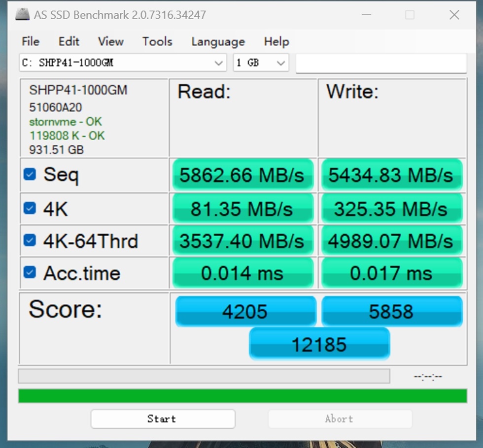The width and height of the screenshot is (483, 448).
Task: Open the Language menu
Action: click(218, 41)
